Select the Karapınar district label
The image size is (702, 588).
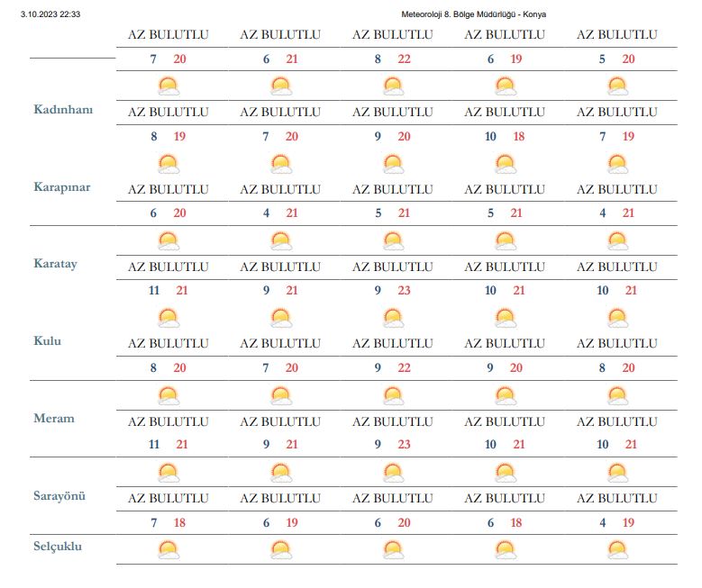[x=62, y=187]
